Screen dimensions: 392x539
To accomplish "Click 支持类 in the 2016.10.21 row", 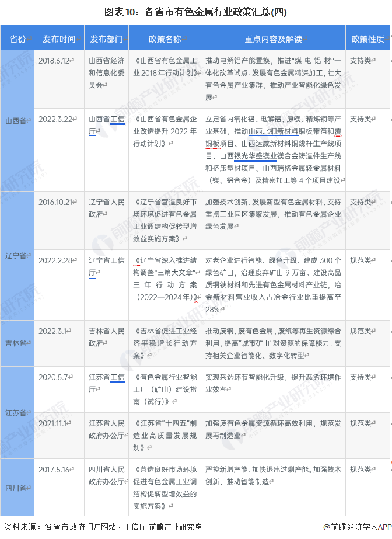I will (x=360, y=202).
